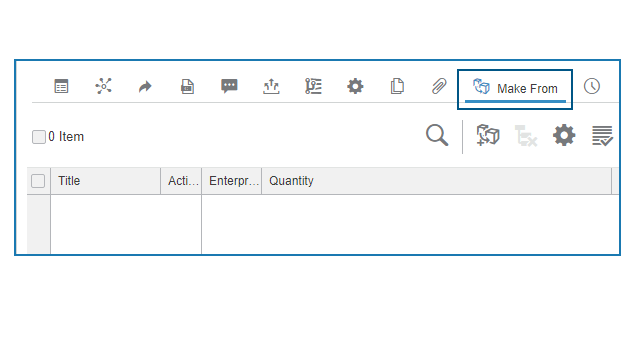Open the document file tab icon
The image size is (640, 360).
pos(187,87)
